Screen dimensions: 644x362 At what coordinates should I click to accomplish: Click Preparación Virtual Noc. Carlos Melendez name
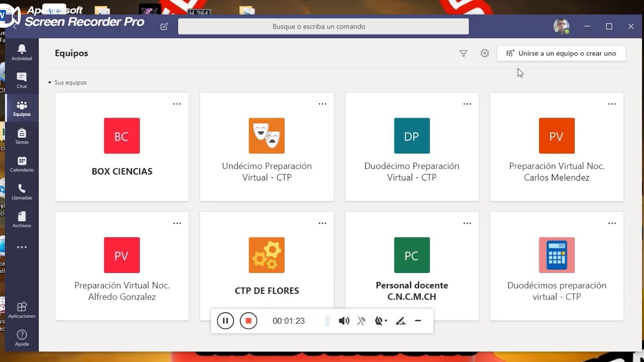pos(556,171)
